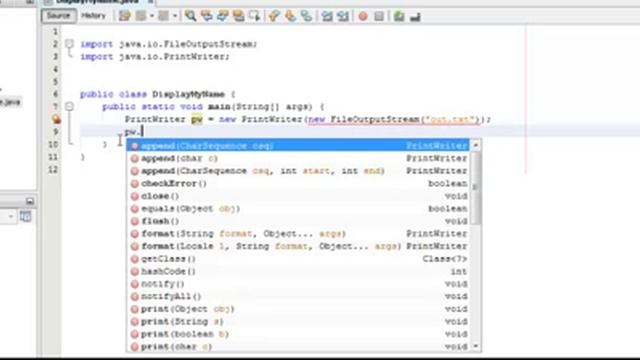640x360 pixels.
Task: Choose getClass() from the completion list
Action: [298, 259]
